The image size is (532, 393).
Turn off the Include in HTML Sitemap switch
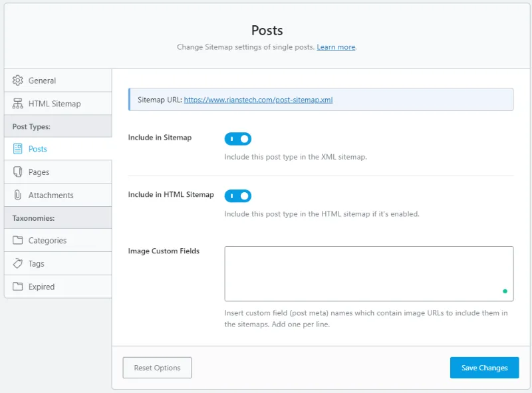coord(237,196)
